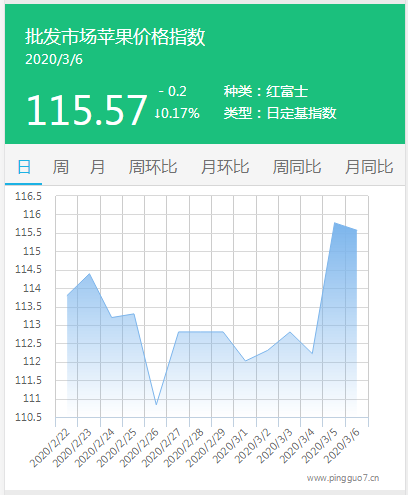Image resolution: width=408 pixels, height=495 pixels.
Task: Click the y-axis label 113
Action: point(32,324)
